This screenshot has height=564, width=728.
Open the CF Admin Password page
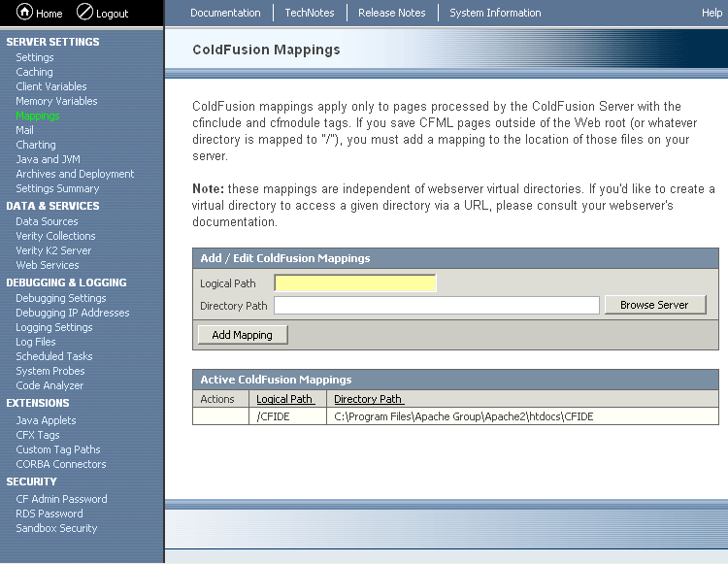(61, 499)
